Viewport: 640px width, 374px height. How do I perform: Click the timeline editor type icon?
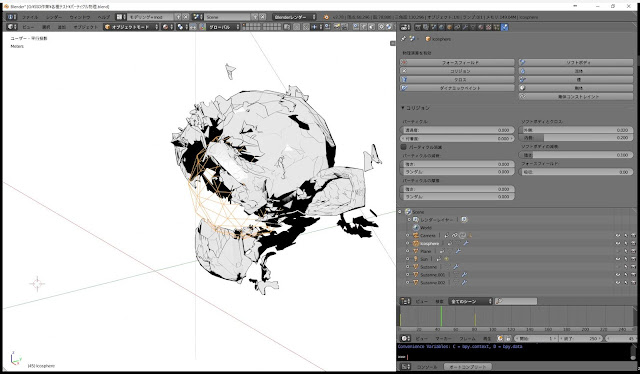tap(405, 338)
